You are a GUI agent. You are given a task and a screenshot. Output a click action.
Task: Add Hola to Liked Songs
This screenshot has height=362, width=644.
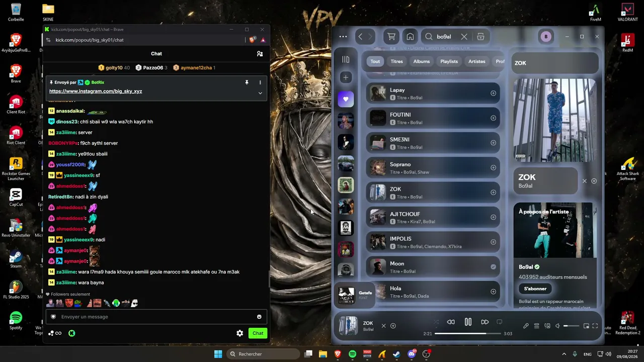click(x=493, y=292)
